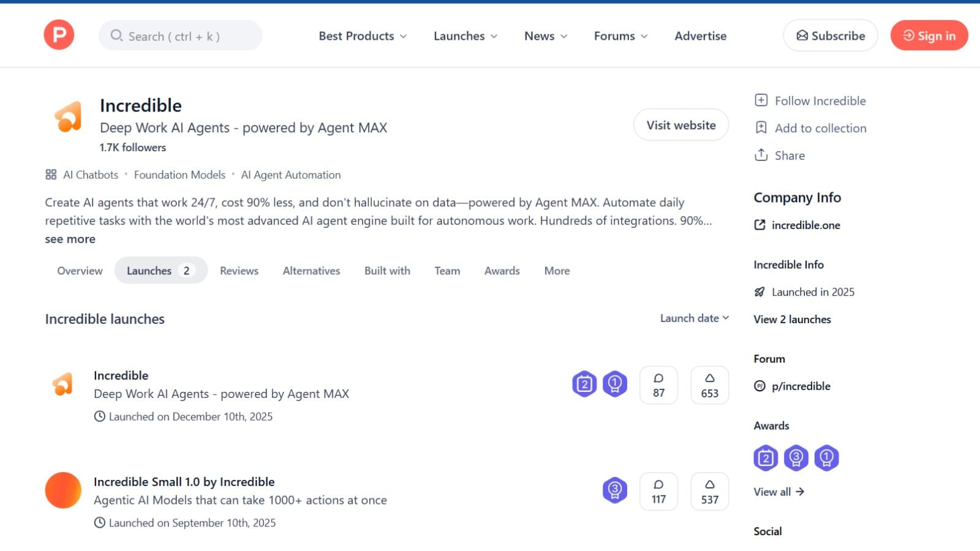The image size is (980, 551).
Task: Open the Alternatives tab
Action: click(311, 271)
